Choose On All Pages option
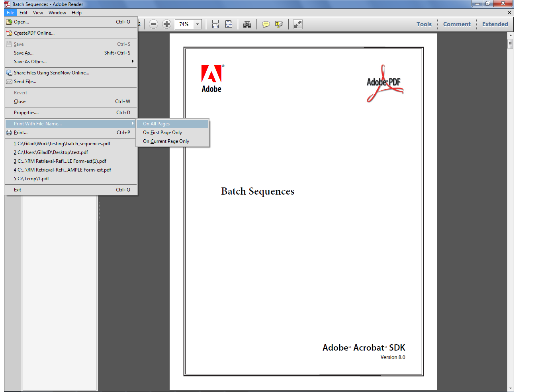 pyautogui.click(x=156, y=123)
